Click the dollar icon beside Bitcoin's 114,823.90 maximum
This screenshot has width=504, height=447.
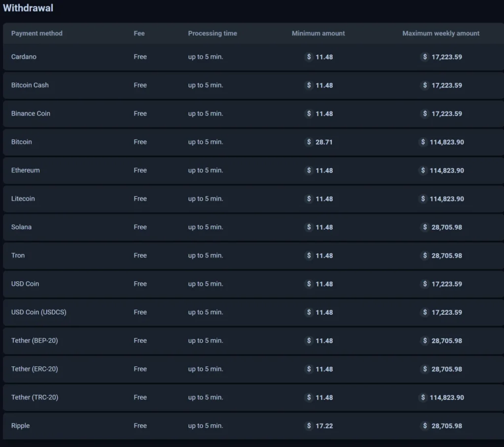tap(423, 142)
